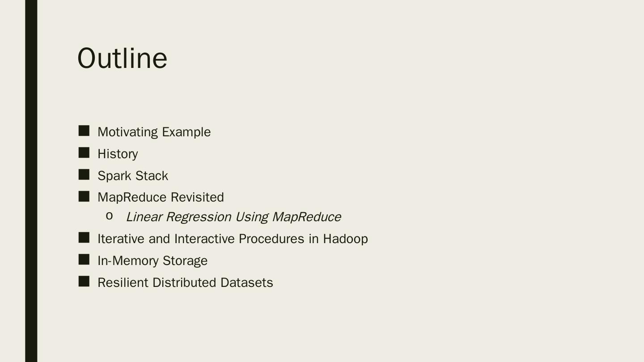Click the word Hadoop in the Iterative bullet
The height and width of the screenshot is (362, 644).
(345, 239)
